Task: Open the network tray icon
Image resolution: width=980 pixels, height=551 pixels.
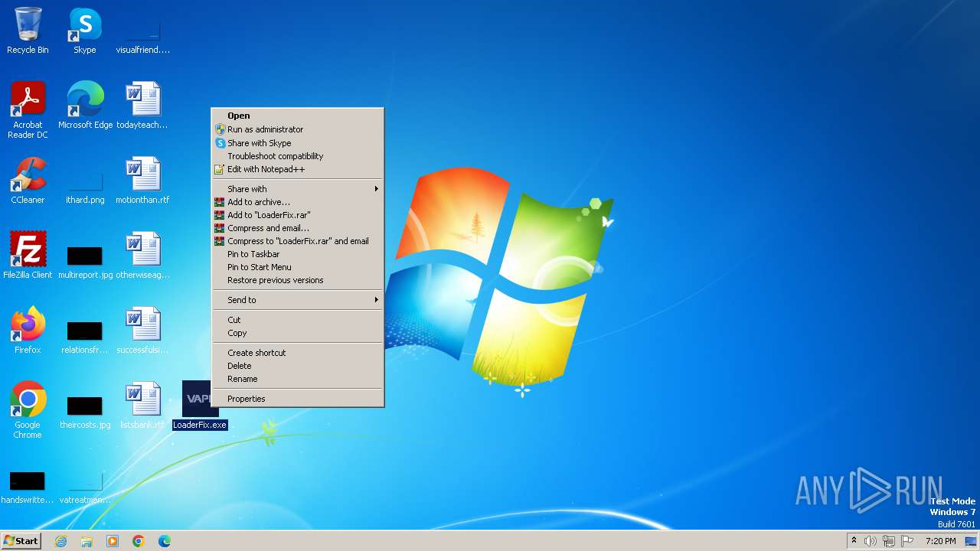Action: [x=889, y=541]
